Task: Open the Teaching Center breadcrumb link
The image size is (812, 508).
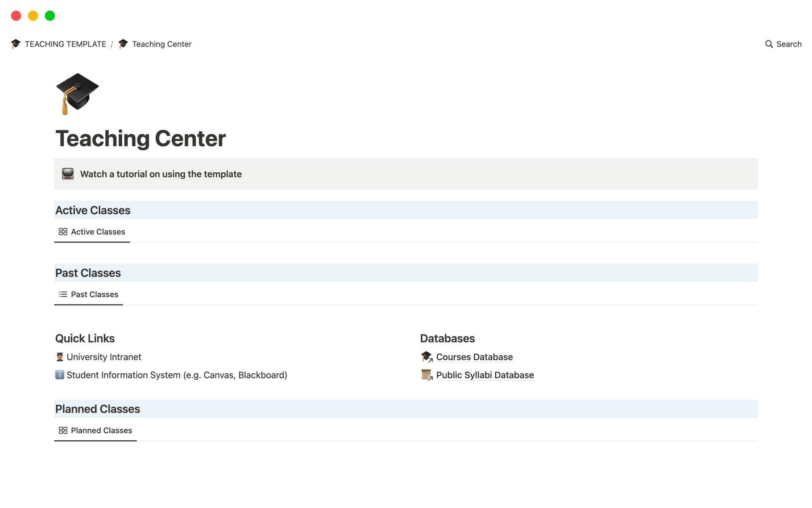Action: [x=162, y=44]
